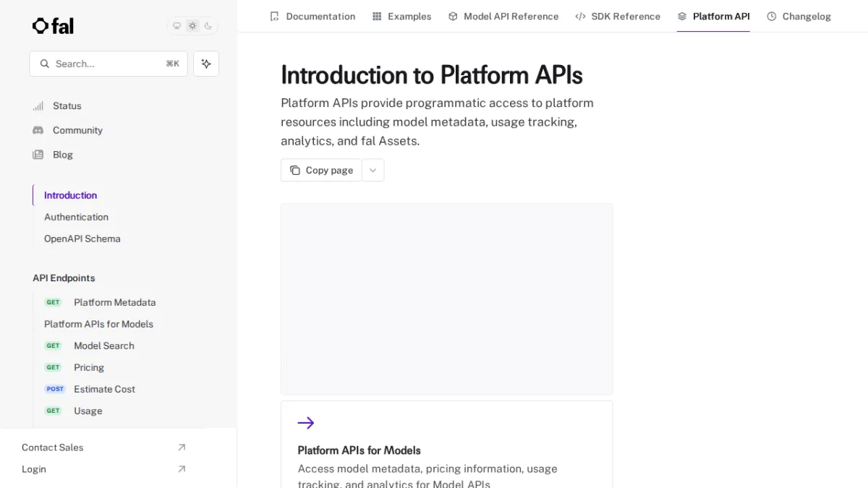
Task: Click the Community Discord icon
Action: coord(38,130)
